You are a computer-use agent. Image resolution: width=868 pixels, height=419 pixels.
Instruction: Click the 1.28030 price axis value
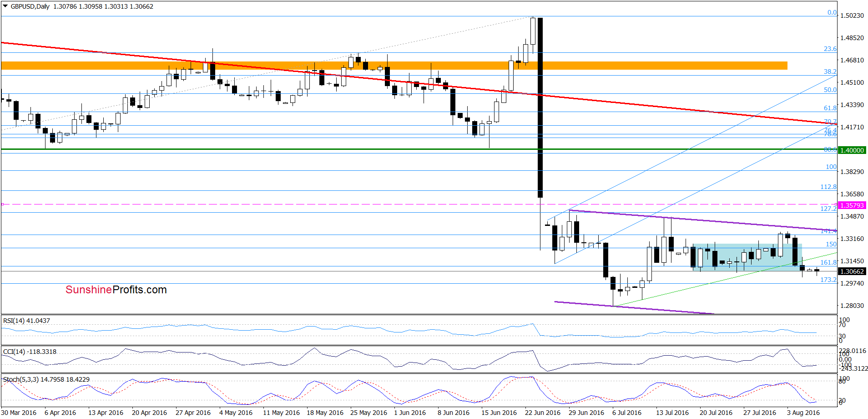[852, 306]
